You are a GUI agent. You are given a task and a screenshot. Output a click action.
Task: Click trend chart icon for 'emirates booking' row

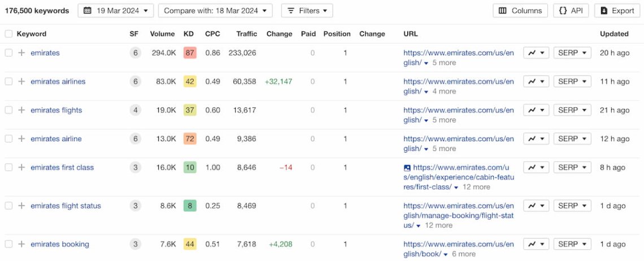tap(536, 244)
